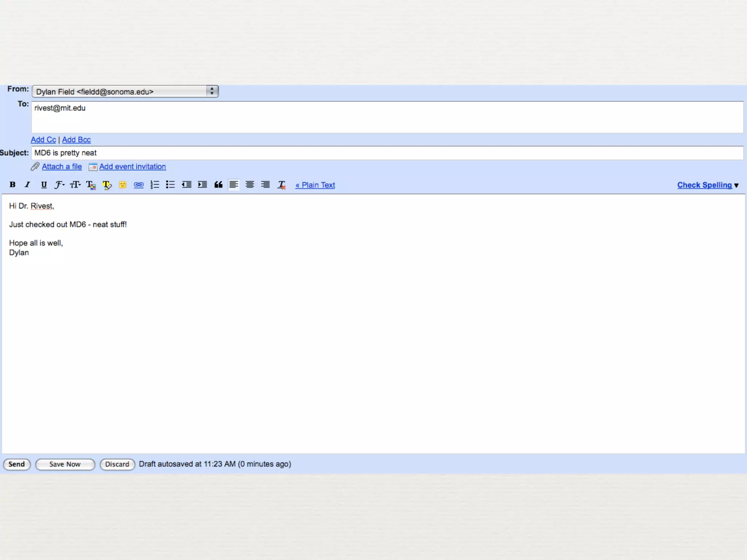Apply bulleted list formatting
The height and width of the screenshot is (560, 747).
pos(170,185)
